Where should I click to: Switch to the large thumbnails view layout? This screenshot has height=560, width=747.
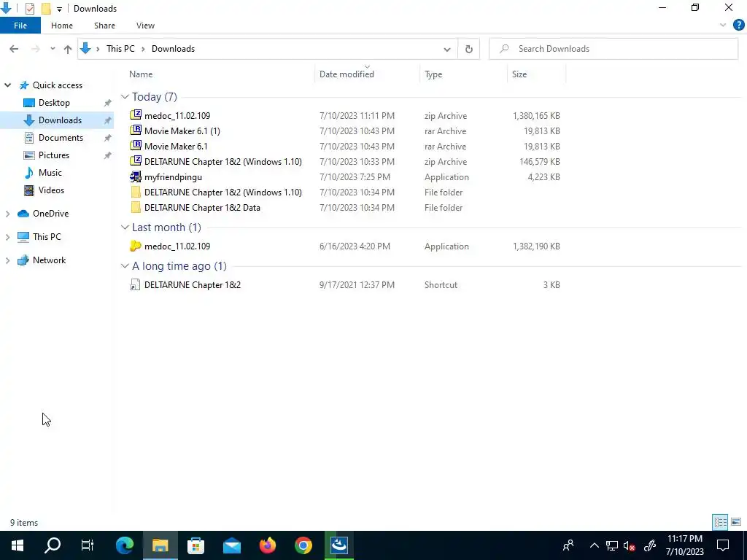[736, 522]
